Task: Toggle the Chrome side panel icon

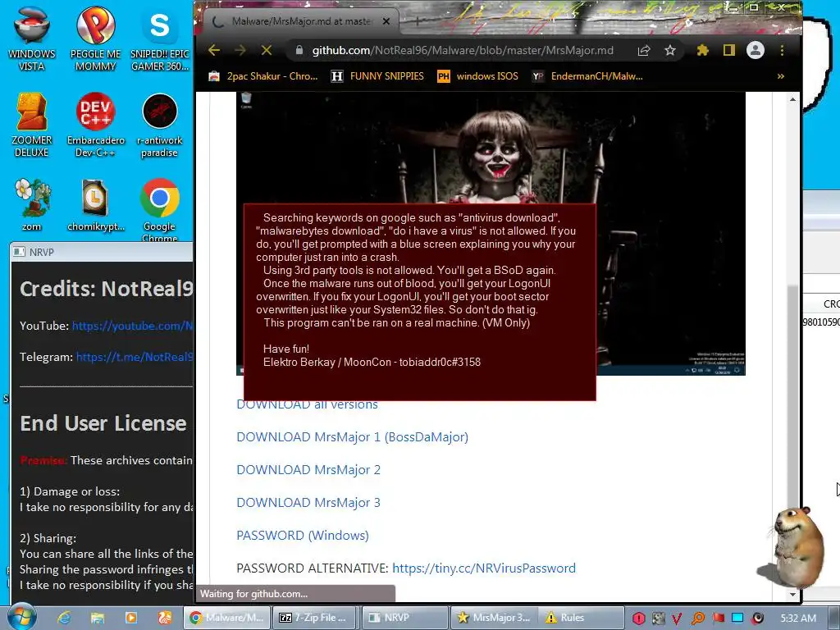Action: tap(729, 50)
